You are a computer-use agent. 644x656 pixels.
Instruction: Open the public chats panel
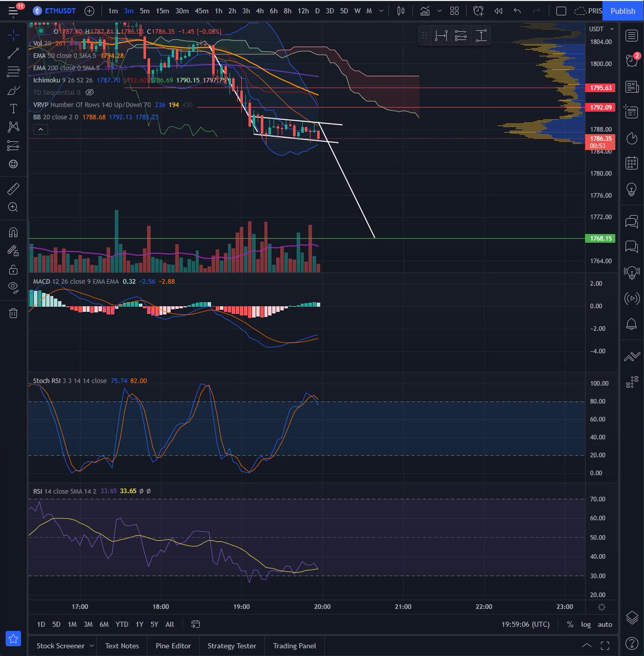(x=631, y=221)
